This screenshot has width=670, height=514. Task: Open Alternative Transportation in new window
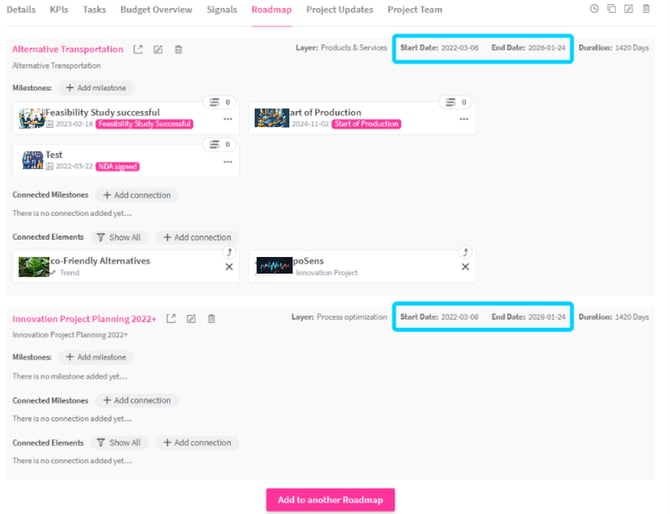[138, 50]
